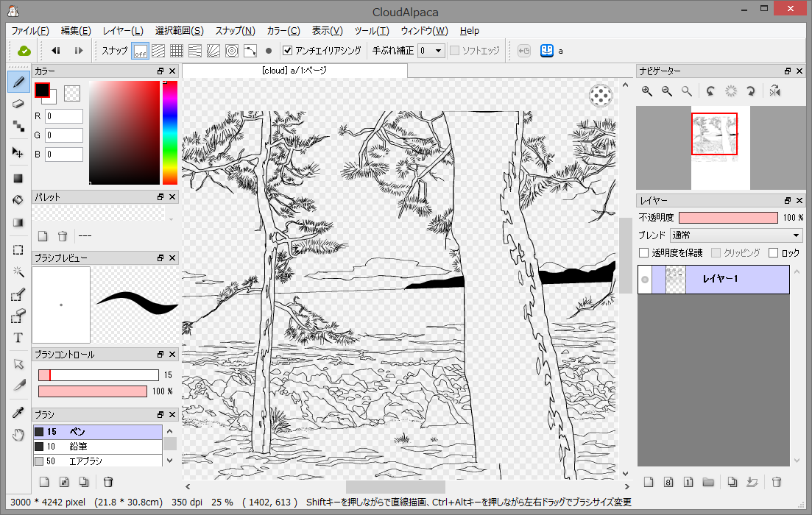Zoom in with Navigator magnifier plus
Screen dimensions: 812x515
click(x=647, y=91)
